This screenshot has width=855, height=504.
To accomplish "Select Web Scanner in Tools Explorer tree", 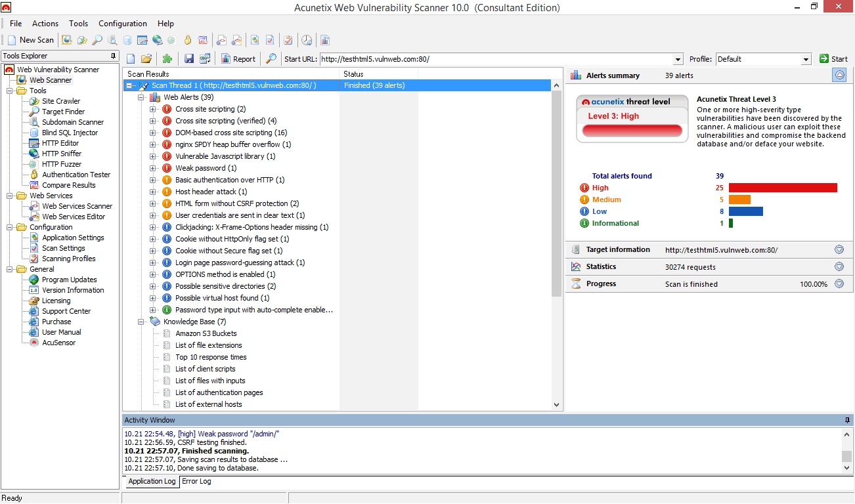I will pos(51,80).
